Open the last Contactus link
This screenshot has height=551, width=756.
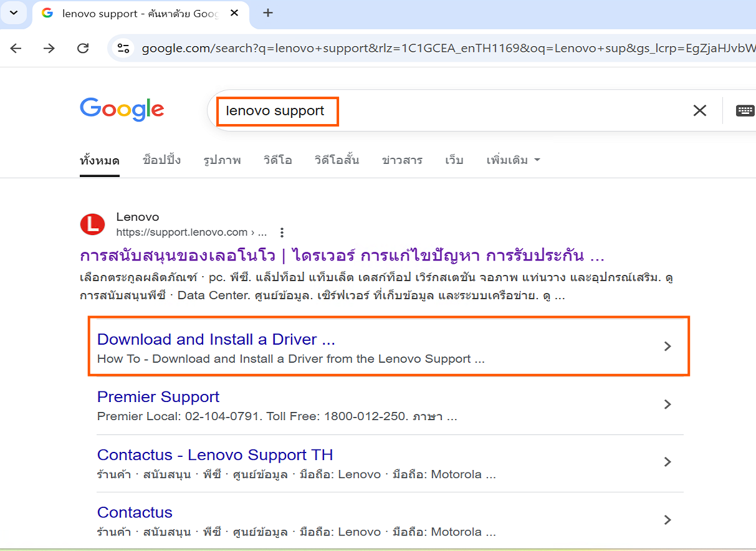pos(135,512)
